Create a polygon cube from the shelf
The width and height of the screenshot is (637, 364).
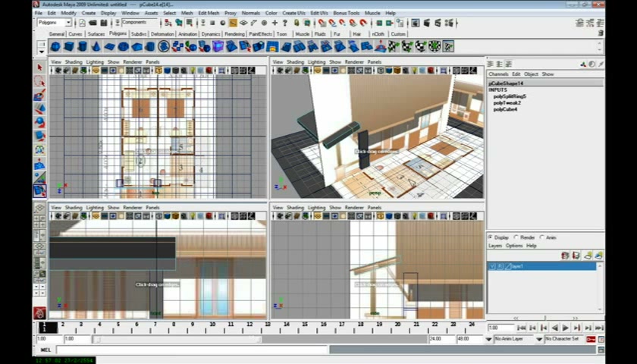69,47
